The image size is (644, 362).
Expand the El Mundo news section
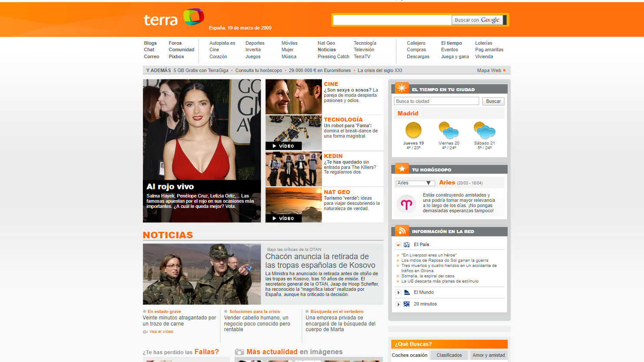(x=398, y=293)
